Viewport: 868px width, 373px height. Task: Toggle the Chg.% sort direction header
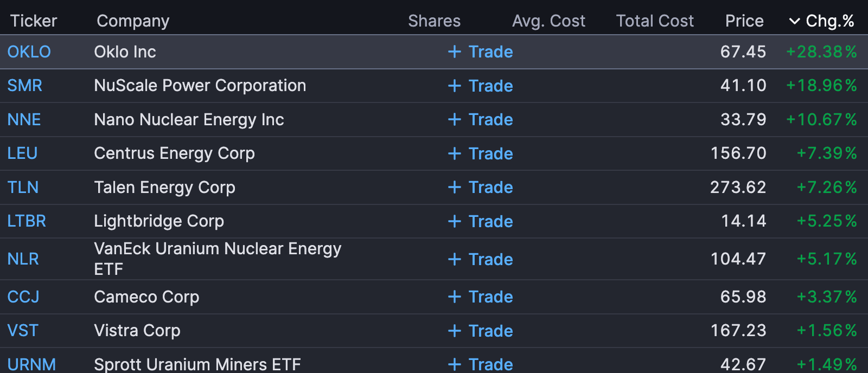point(821,21)
